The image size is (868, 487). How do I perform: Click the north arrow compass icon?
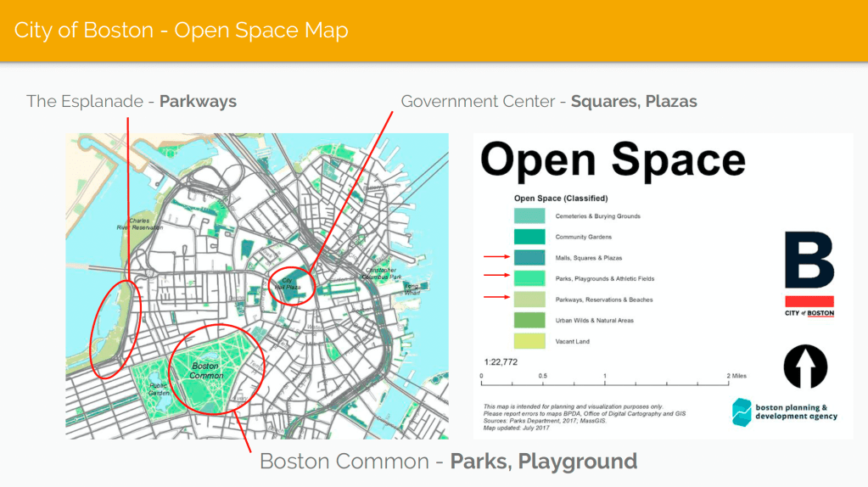(805, 367)
